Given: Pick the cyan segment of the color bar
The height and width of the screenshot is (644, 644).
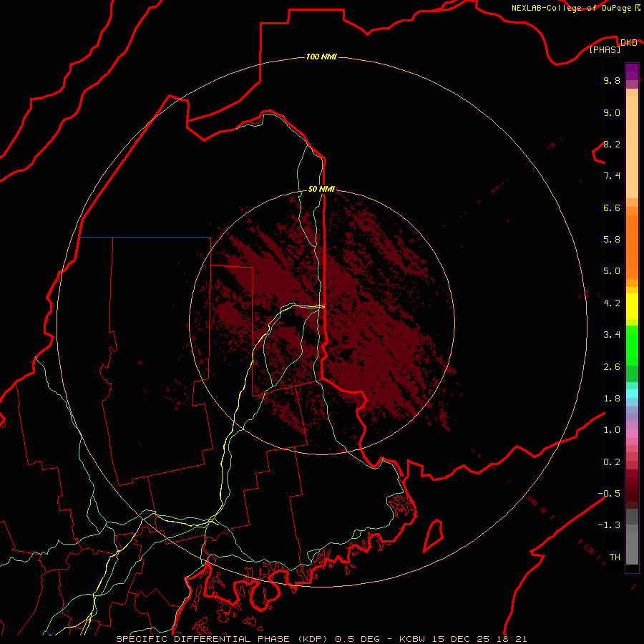Looking at the screenshot, I should [632, 394].
